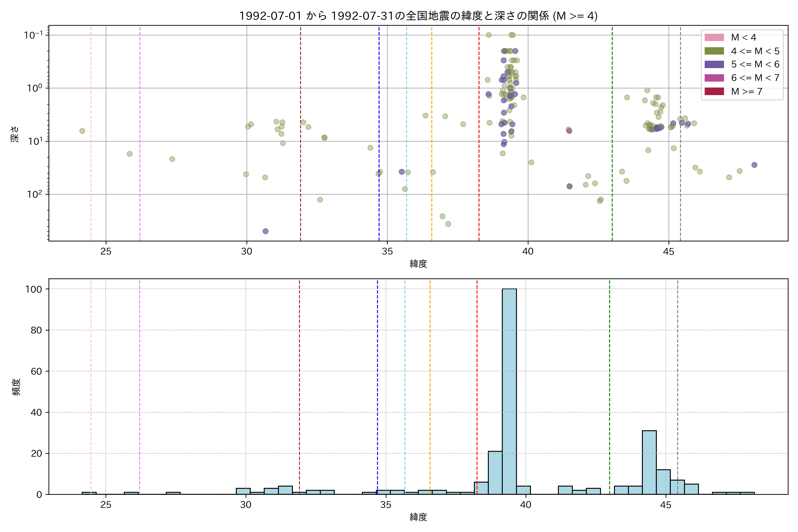This screenshot has width=798, height=532.
Task: Click the 100 tick label on histogram axis
Action: click(34, 289)
